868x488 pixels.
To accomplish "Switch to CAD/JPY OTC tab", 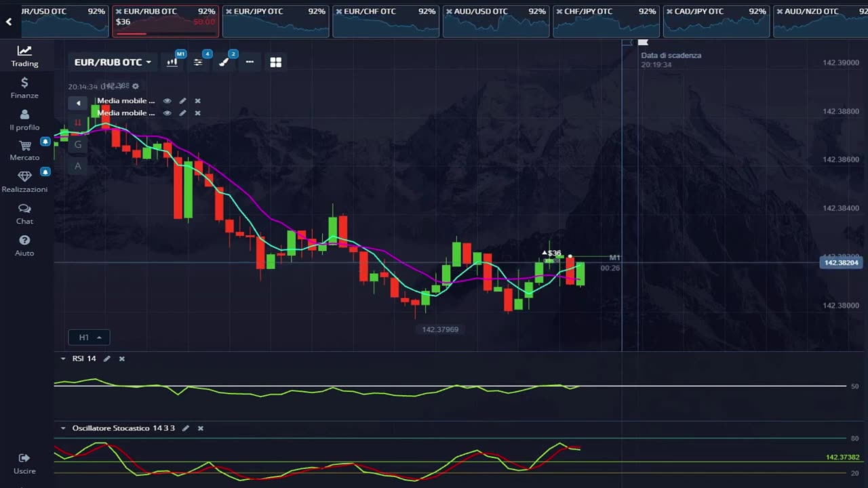I will 716,21.
